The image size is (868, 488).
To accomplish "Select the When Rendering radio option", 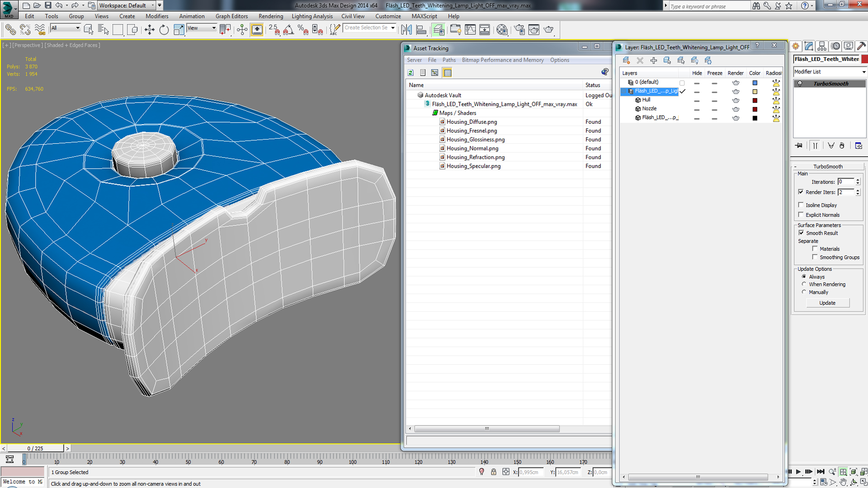I will (x=804, y=284).
